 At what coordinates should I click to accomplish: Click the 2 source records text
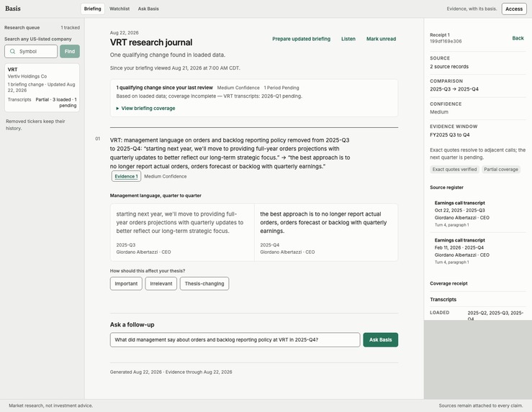(449, 67)
